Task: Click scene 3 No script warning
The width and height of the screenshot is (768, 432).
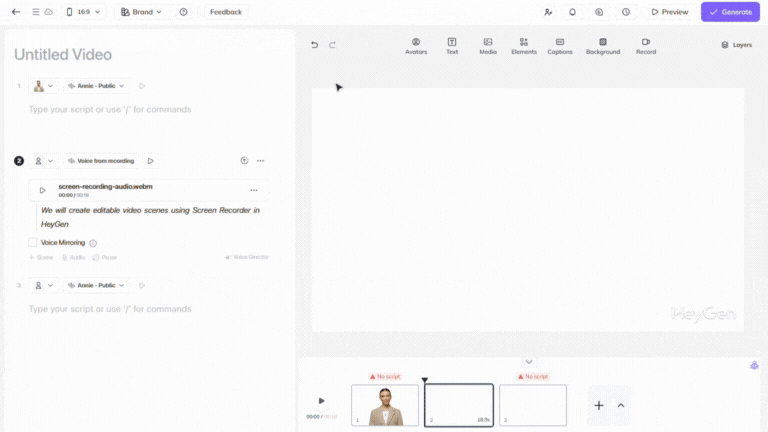Action: pos(533,377)
